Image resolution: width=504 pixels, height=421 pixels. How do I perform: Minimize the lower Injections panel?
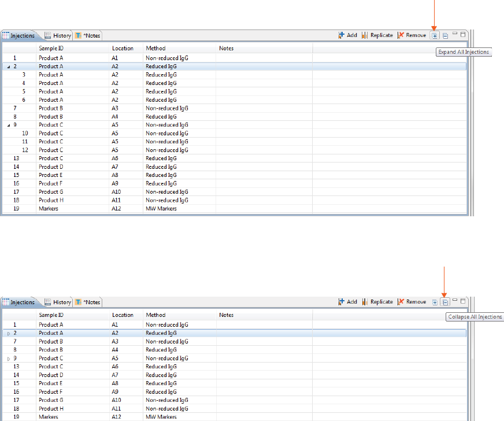[x=454, y=300]
